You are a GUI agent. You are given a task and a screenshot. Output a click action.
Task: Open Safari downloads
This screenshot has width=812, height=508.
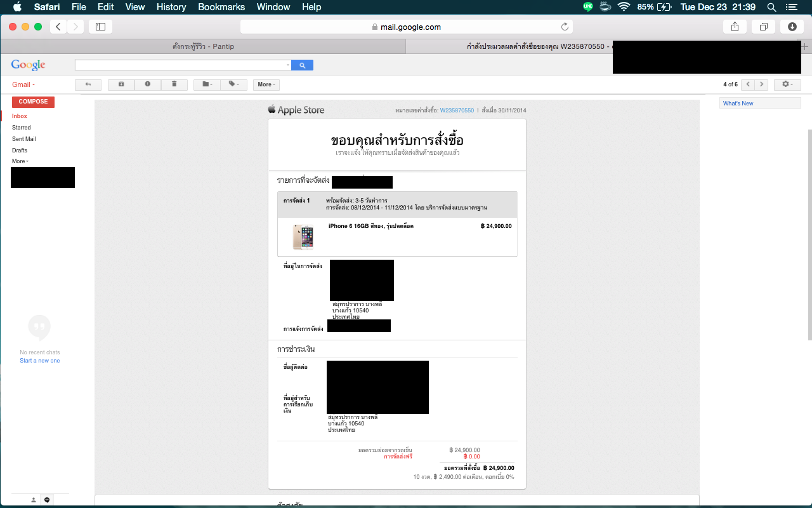792,27
